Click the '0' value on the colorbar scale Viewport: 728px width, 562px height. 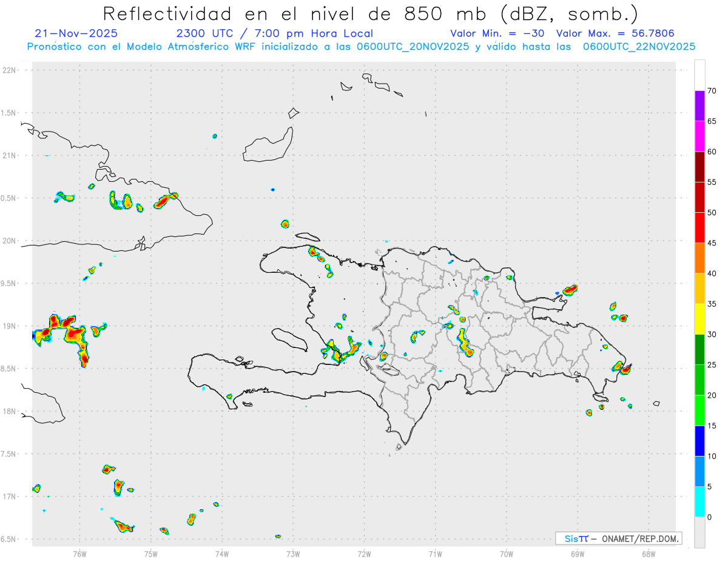pos(710,517)
